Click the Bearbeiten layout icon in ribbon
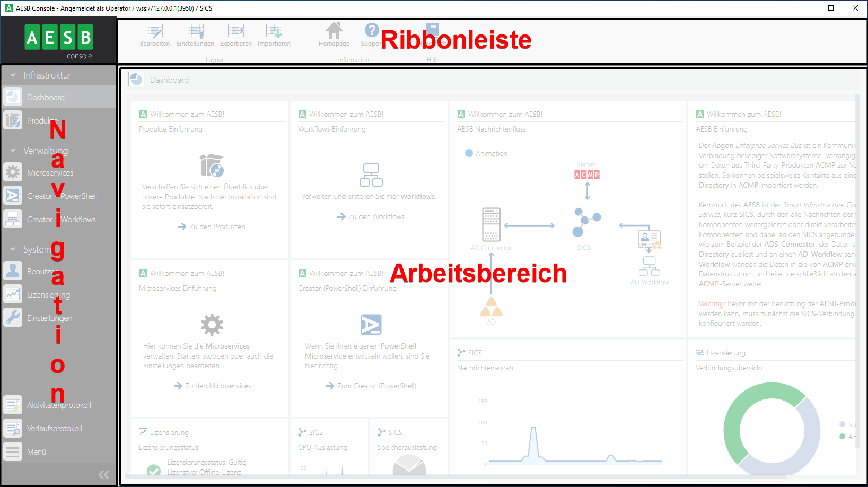Viewport: 868px width, 487px height. pos(155,31)
